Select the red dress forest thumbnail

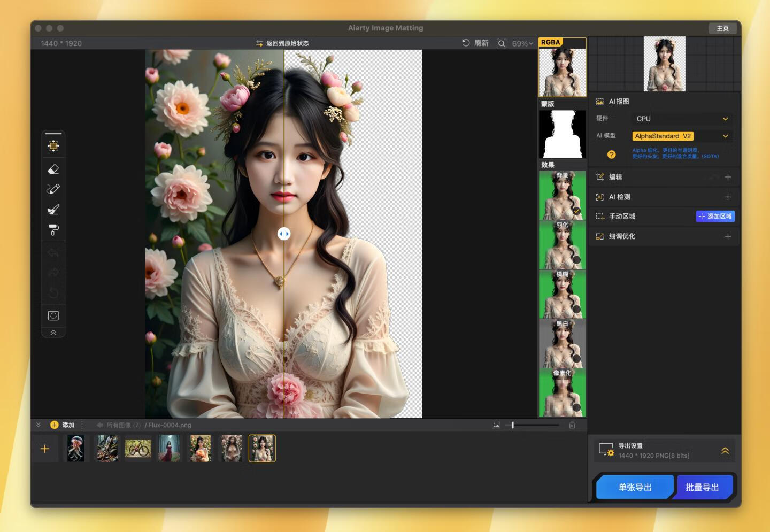tap(169, 448)
